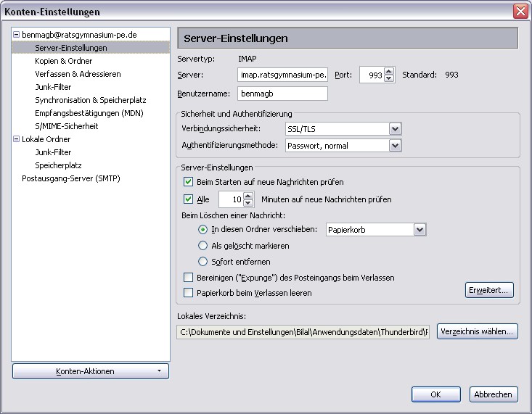532x414 pixels.
Task: Increase port number with up arrow
Action: [390, 71]
